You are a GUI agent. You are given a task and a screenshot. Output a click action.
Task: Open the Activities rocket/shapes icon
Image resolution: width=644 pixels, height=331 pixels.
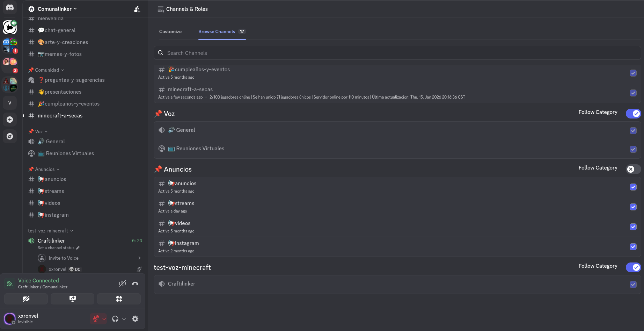point(119,299)
